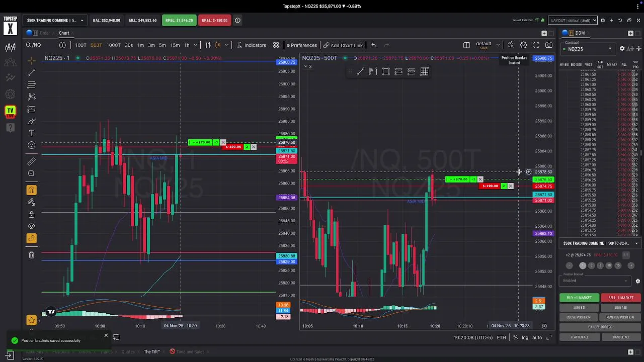Screen dimensions: 644x362
Task: Take a chart snapshot with camera icon
Action: point(549,45)
